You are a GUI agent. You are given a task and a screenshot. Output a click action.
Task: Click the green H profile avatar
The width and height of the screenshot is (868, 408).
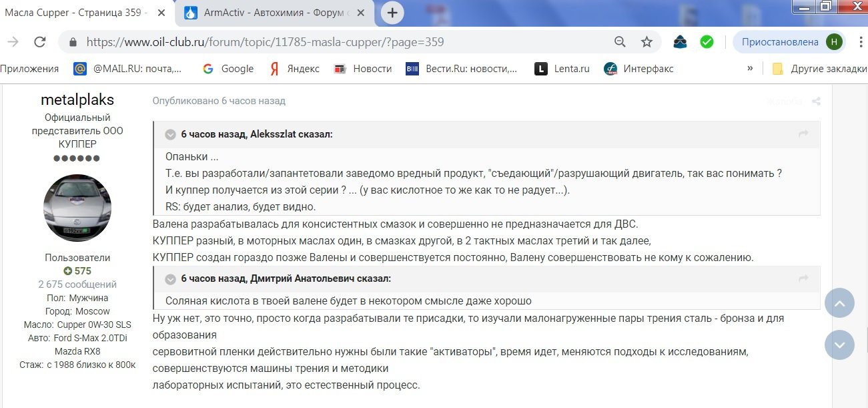point(834,42)
